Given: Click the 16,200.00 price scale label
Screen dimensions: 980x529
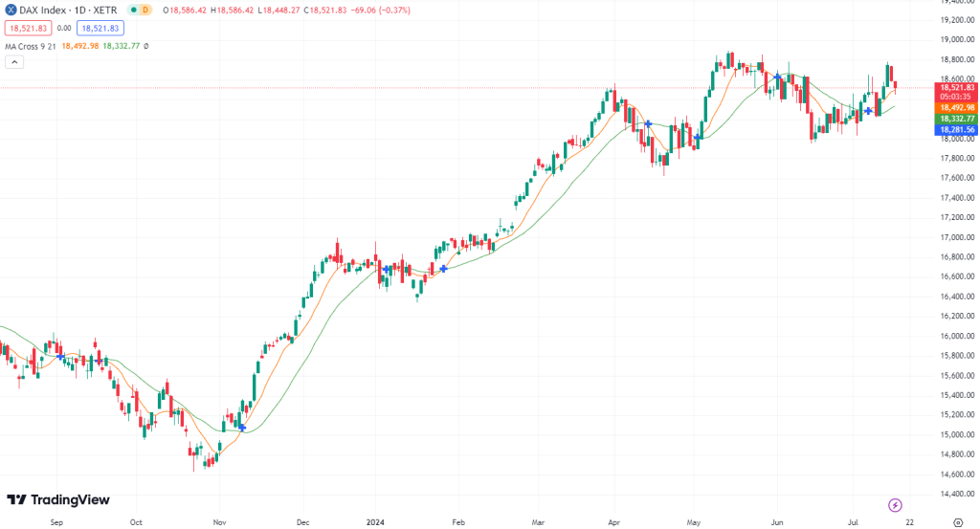Looking at the screenshot, I should (x=957, y=316).
